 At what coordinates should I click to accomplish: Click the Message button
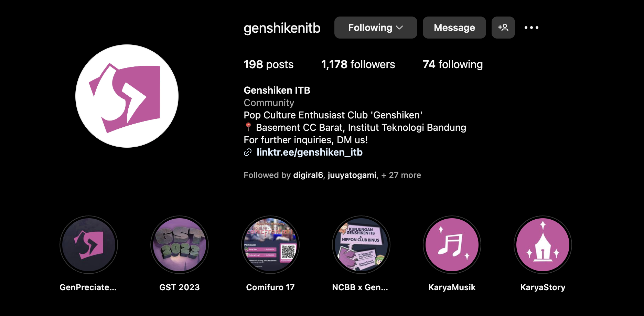point(454,28)
